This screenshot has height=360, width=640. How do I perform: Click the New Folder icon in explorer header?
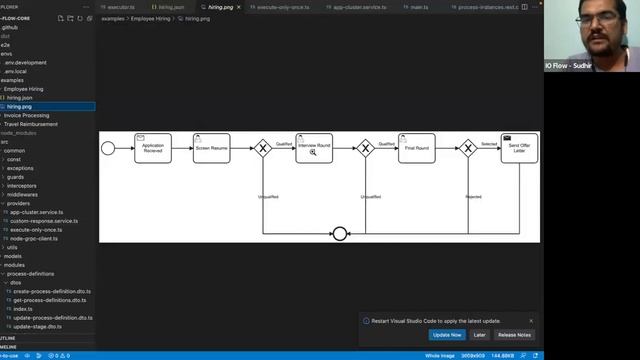pyautogui.click(x=70, y=18)
